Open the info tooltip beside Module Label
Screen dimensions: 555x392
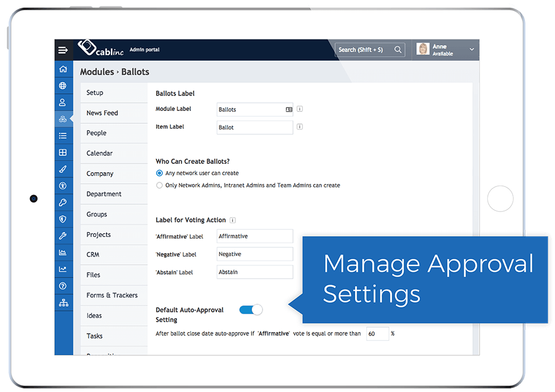tap(300, 109)
